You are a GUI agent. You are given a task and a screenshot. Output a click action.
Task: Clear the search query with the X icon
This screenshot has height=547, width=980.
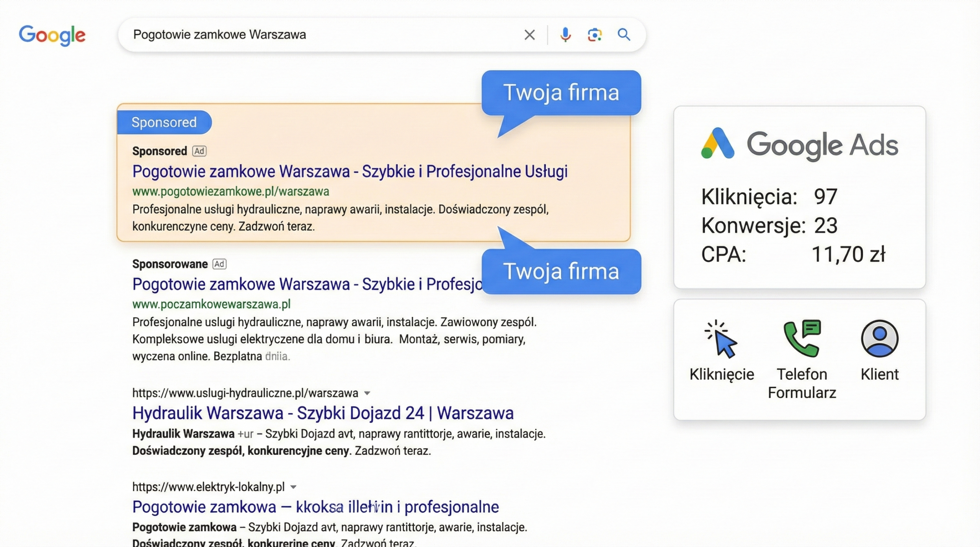click(x=530, y=35)
